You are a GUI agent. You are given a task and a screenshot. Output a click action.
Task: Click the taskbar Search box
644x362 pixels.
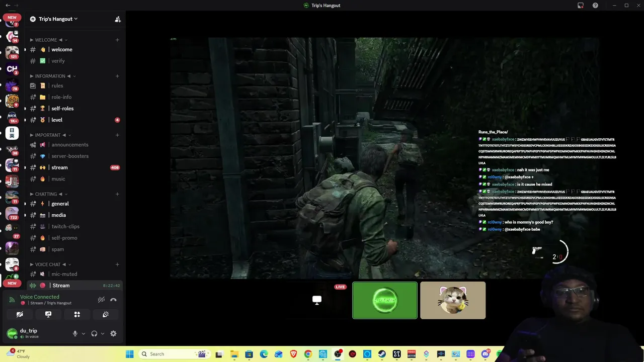[174, 354]
